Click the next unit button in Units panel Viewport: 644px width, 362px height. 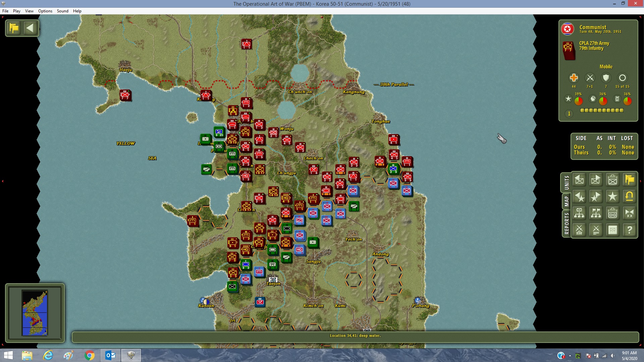(596, 180)
